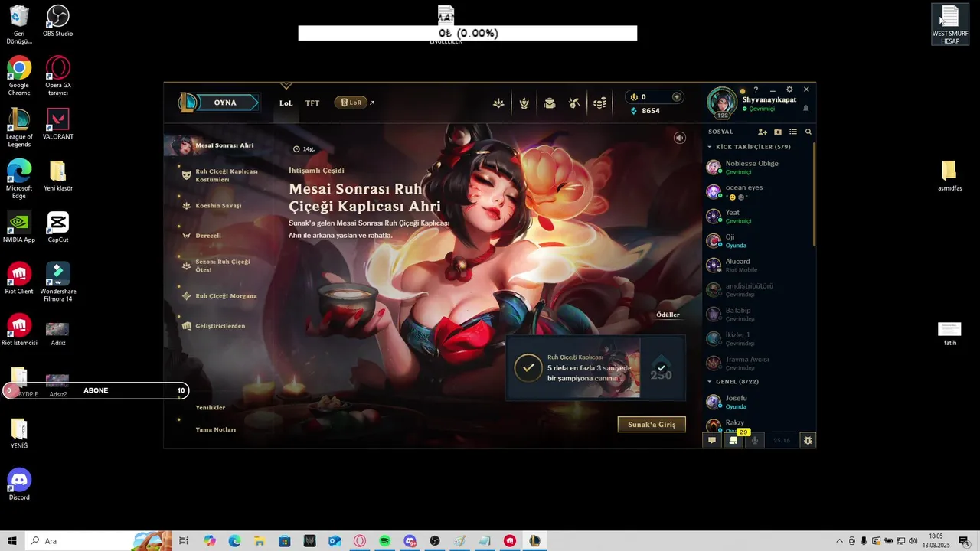Open the ABONE progress bar overlay

[x=96, y=390]
